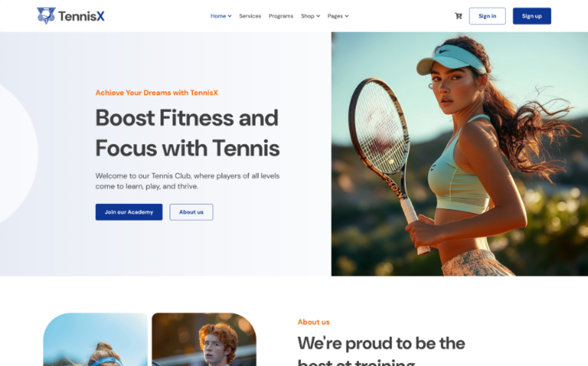Click the orange Achieve Your Dreams tagline
588x366 pixels.
157,93
